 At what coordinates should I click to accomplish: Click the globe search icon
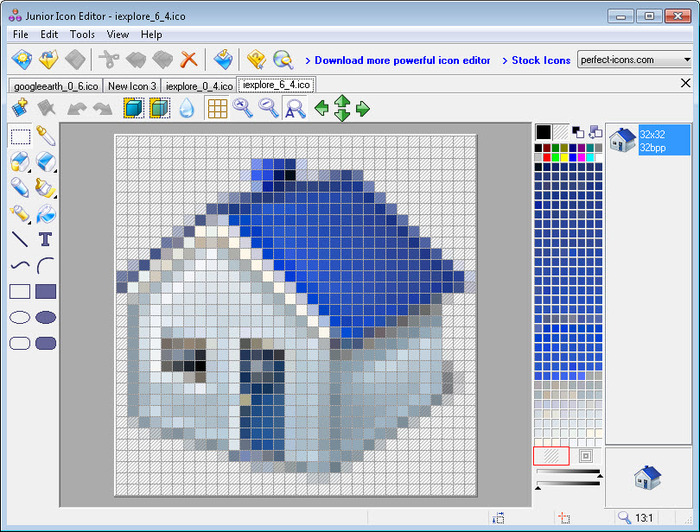point(283,59)
